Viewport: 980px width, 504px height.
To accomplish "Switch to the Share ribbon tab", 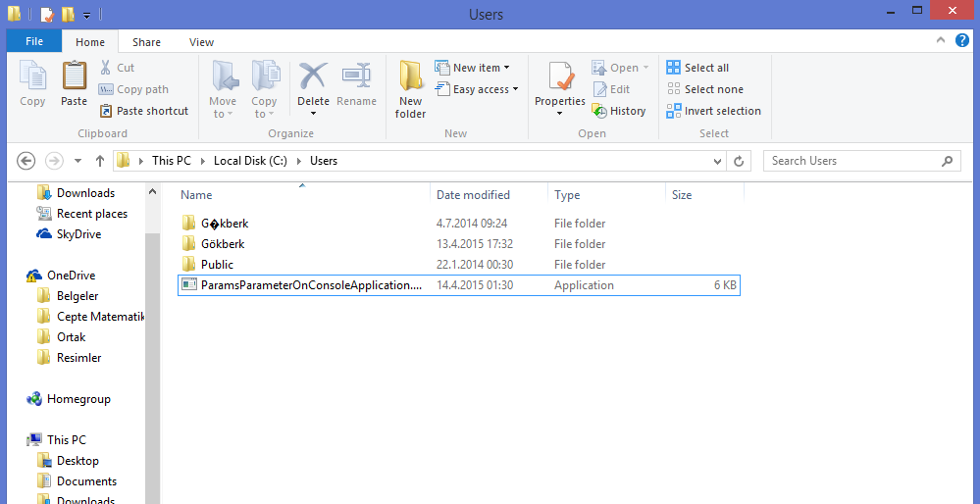I will (x=146, y=42).
